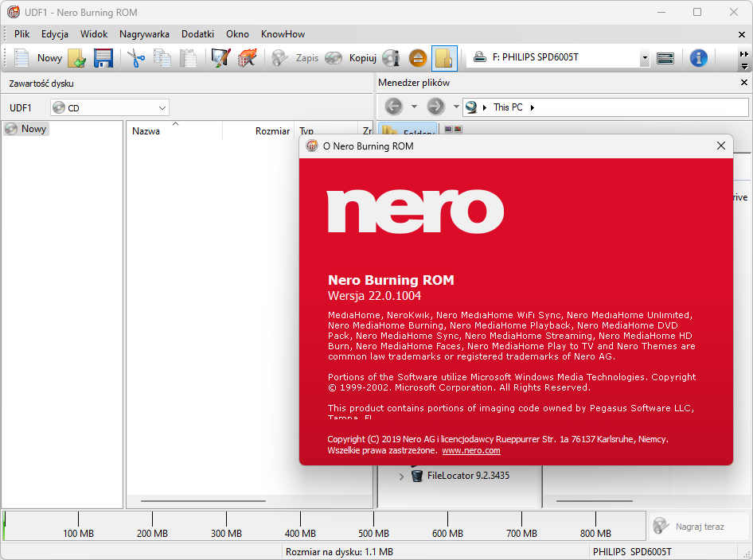This screenshot has width=753, height=560.
Task: Click the blue information icon
Action: tap(699, 58)
